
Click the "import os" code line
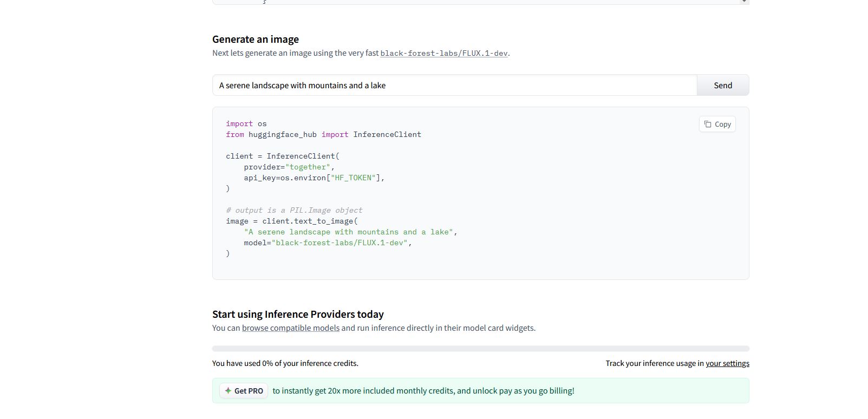pyautogui.click(x=246, y=124)
